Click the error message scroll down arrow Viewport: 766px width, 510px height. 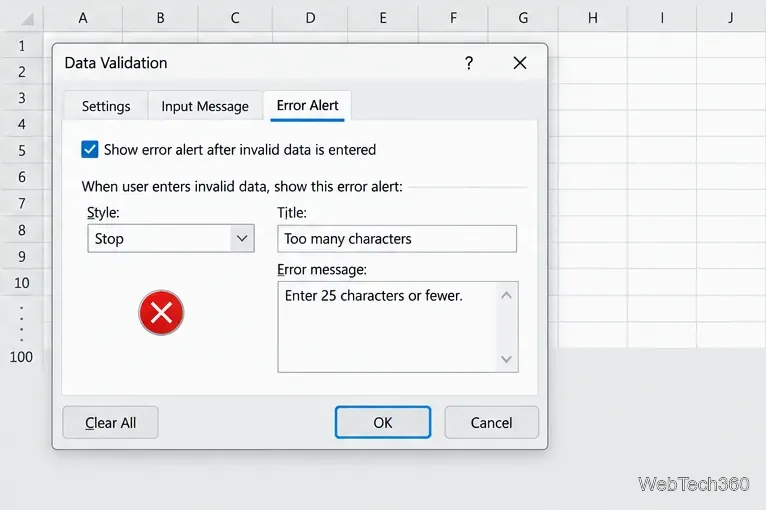[x=507, y=359]
